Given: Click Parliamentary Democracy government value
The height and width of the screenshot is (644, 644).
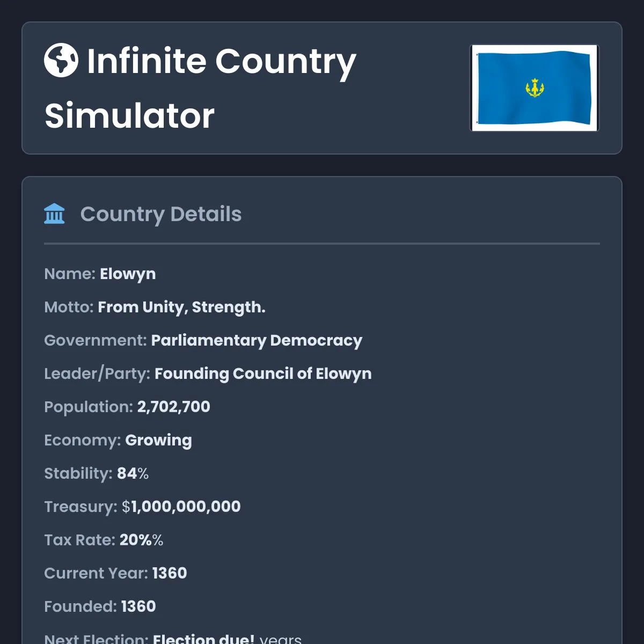Looking at the screenshot, I should tap(257, 340).
